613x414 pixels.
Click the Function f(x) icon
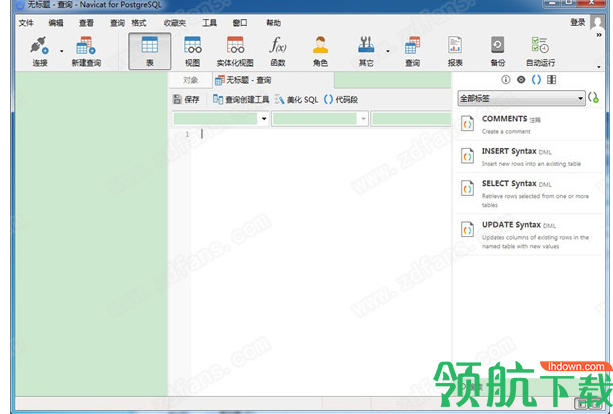pos(278,45)
